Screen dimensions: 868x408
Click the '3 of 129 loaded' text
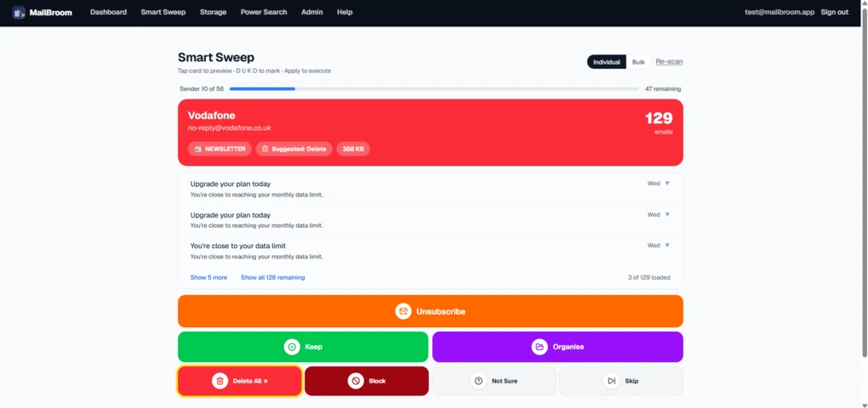point(648,278)
